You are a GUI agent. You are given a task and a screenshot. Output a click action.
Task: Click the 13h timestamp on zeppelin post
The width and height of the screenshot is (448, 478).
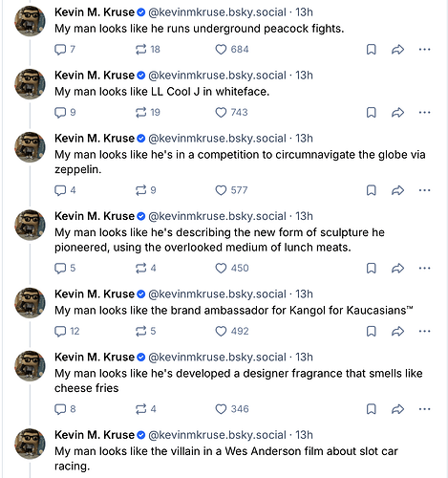(x=304, y=139)
